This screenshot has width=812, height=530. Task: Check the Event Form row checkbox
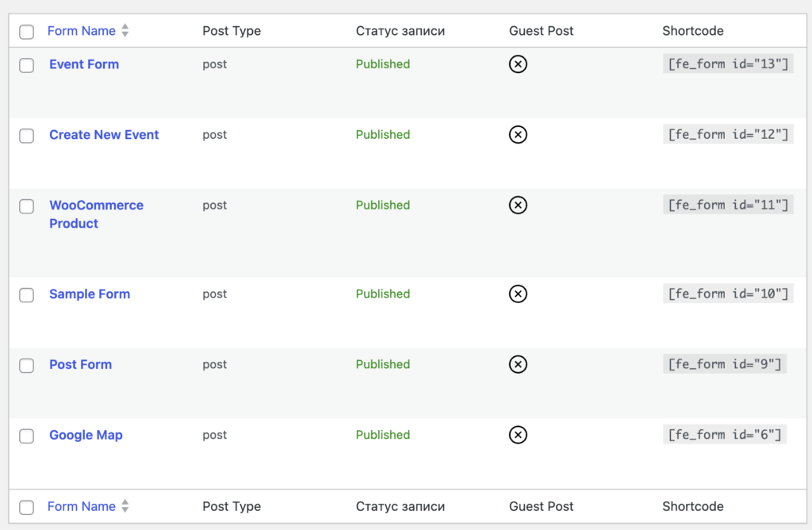point(27,65)
